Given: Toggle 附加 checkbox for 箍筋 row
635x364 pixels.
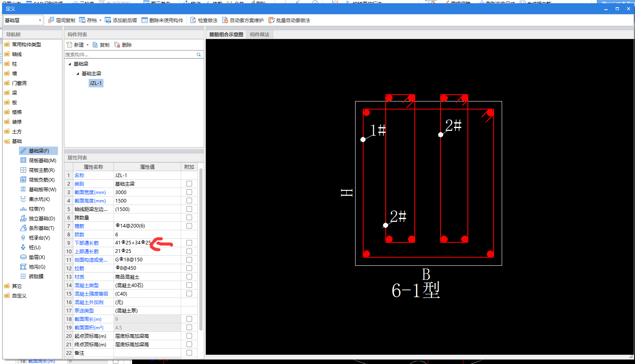Looking at the screenshot, I should (189, 226).
